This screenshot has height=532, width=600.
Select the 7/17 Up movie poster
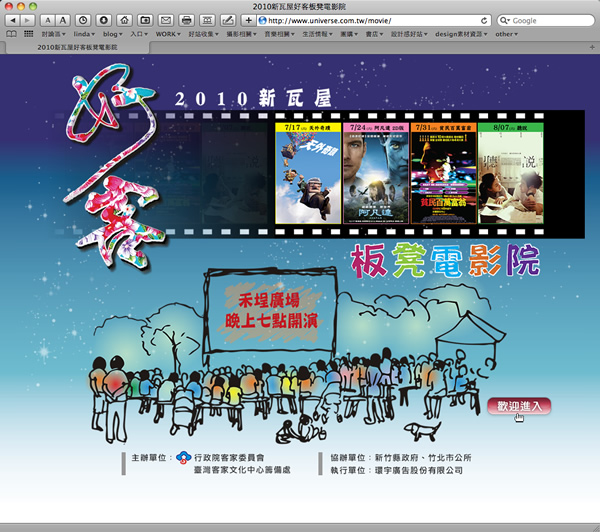click(308, 173)
